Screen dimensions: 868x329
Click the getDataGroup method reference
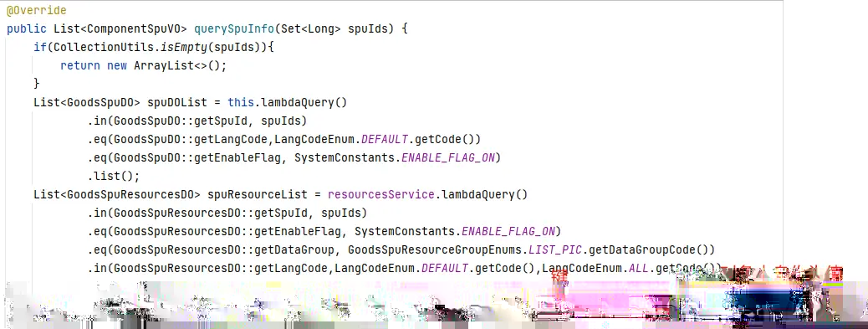294,249
